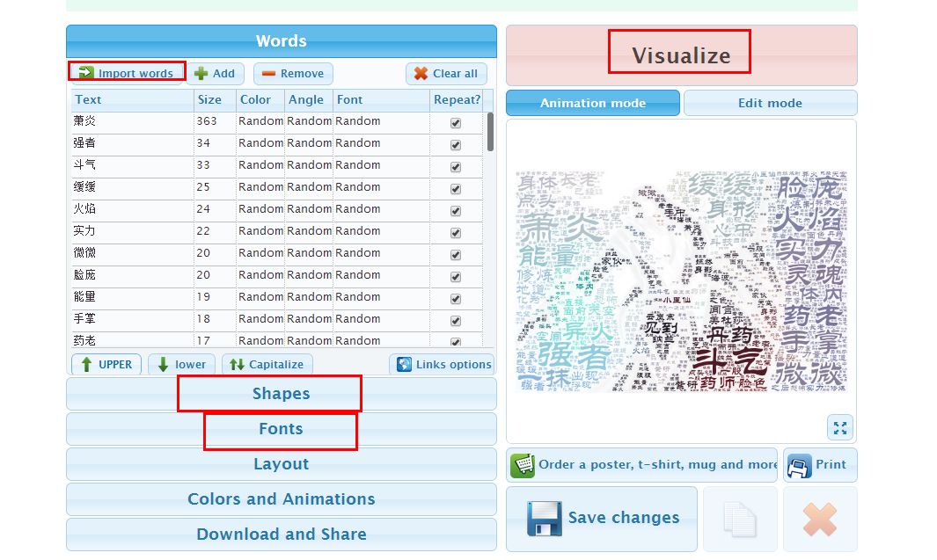Expand the Fonts section
The image size is (937, 560).
pos(282,429)
